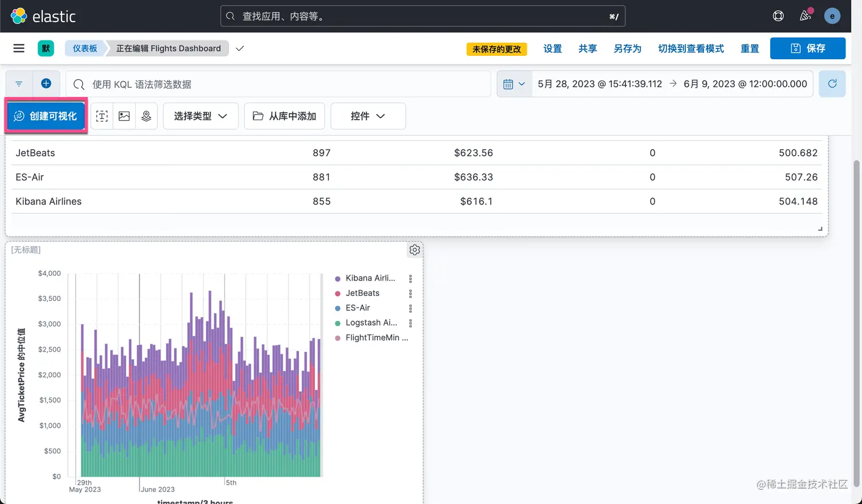Click the value 507.26

pyautogui.click(x=801, y=177)
